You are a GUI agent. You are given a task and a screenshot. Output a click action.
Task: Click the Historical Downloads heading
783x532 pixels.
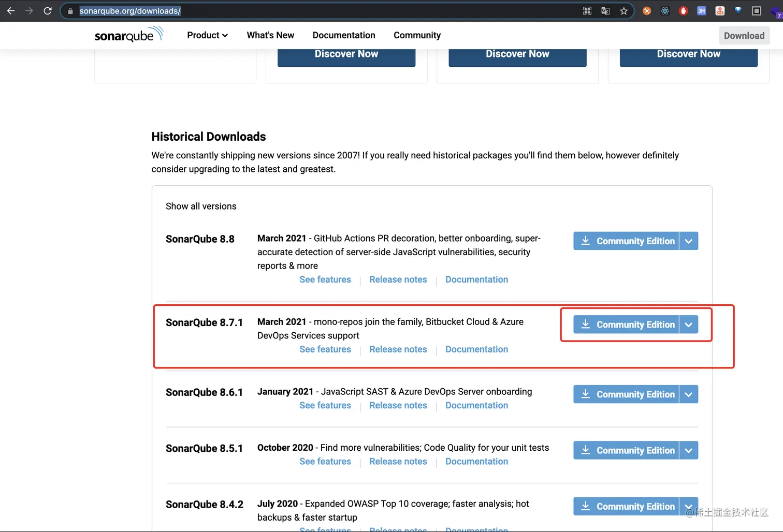point(209,137)
